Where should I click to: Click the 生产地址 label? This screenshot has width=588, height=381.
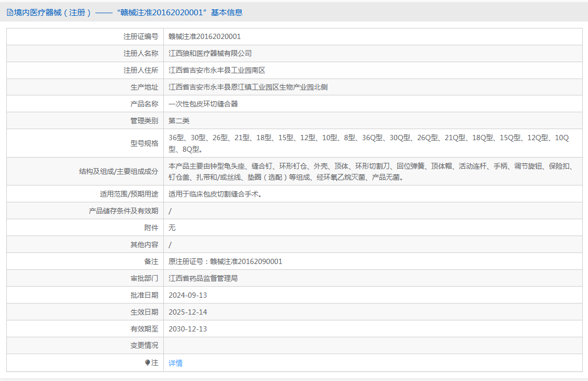pos(144,87)
